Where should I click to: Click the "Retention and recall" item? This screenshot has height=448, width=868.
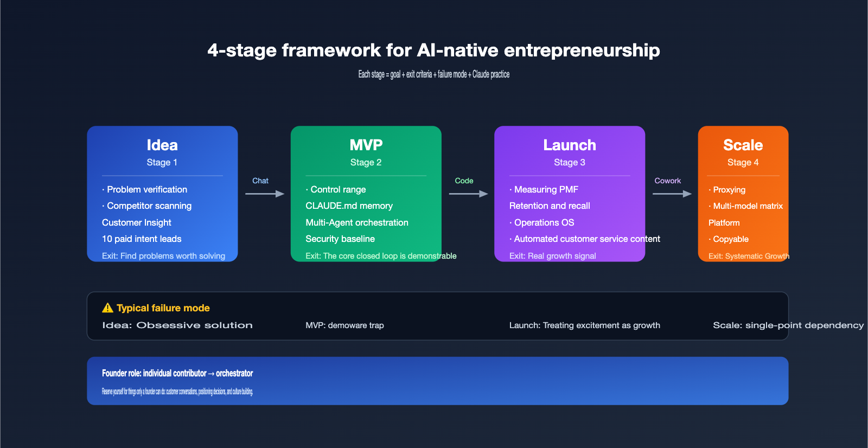[x=550, y=206]
